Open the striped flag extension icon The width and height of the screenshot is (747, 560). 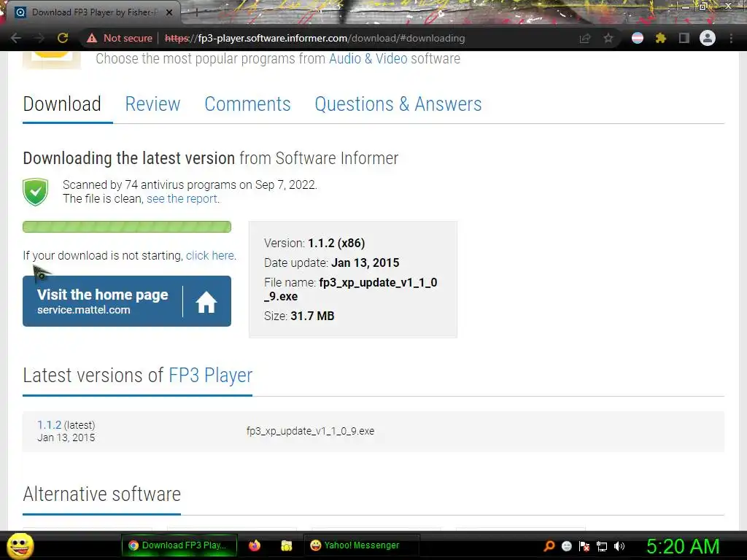[x=638, y=38]
